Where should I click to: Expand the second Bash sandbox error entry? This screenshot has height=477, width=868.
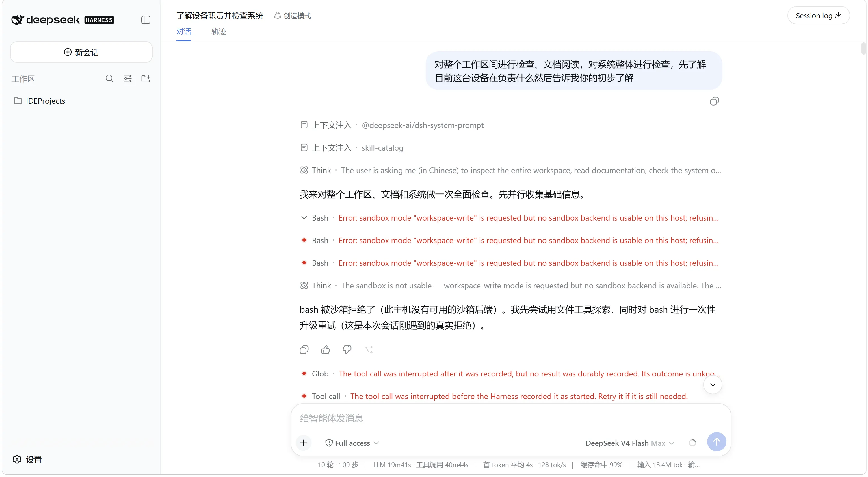[x=510, y=240]
